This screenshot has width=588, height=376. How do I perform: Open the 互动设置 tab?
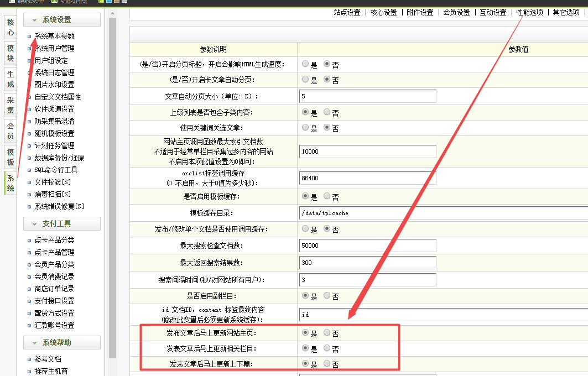pyautogui.click(x=493, y=12)
